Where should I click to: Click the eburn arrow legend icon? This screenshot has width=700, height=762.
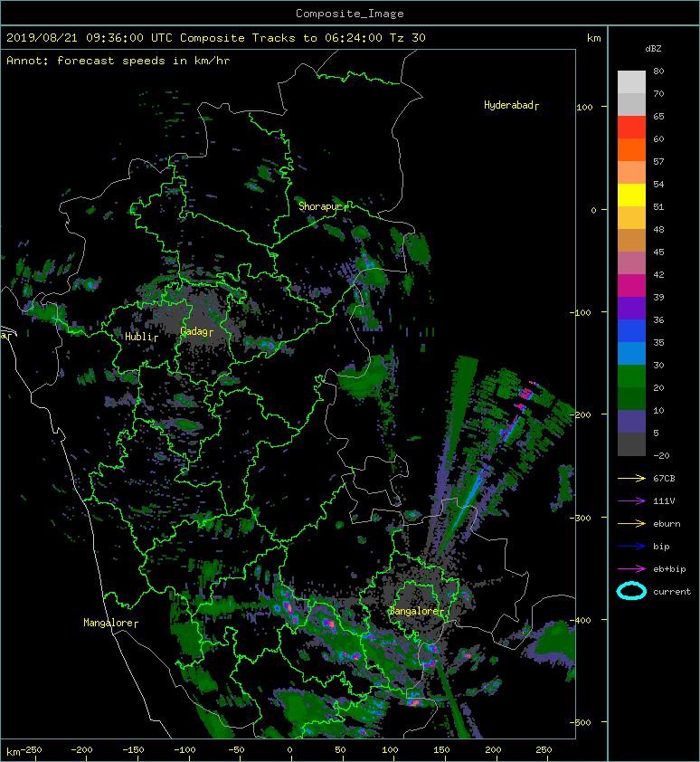tap(631, 524)
